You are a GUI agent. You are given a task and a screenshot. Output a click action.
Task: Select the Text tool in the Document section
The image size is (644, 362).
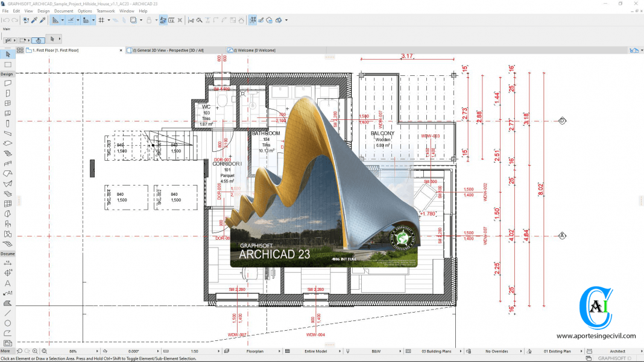[7, 282]
